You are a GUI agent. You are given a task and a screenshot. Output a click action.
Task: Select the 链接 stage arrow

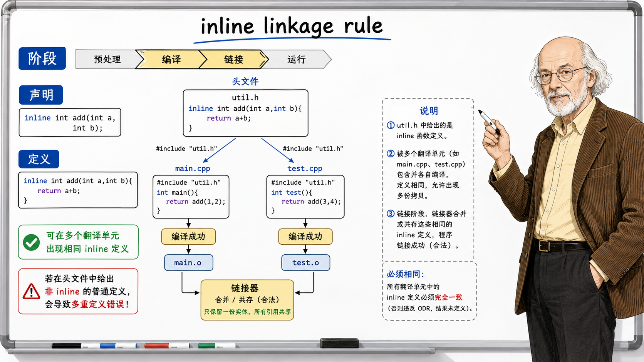[x=233, y=59]
